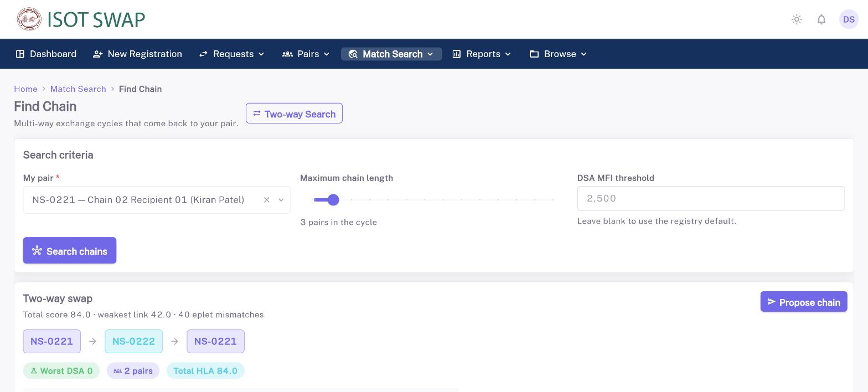Click the '3 pairs in the cycle' text
This screenshot has width=868, height=392.
[339, 222]
